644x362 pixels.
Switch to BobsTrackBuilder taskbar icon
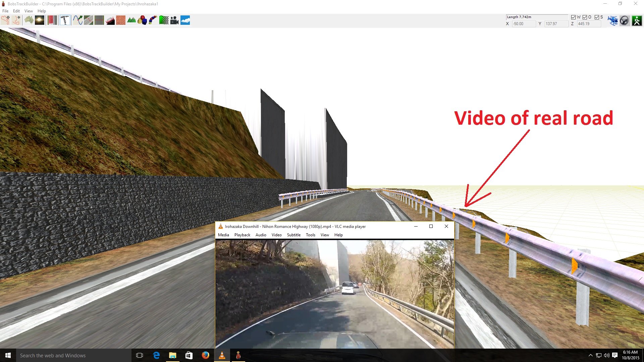coord(238,355)
